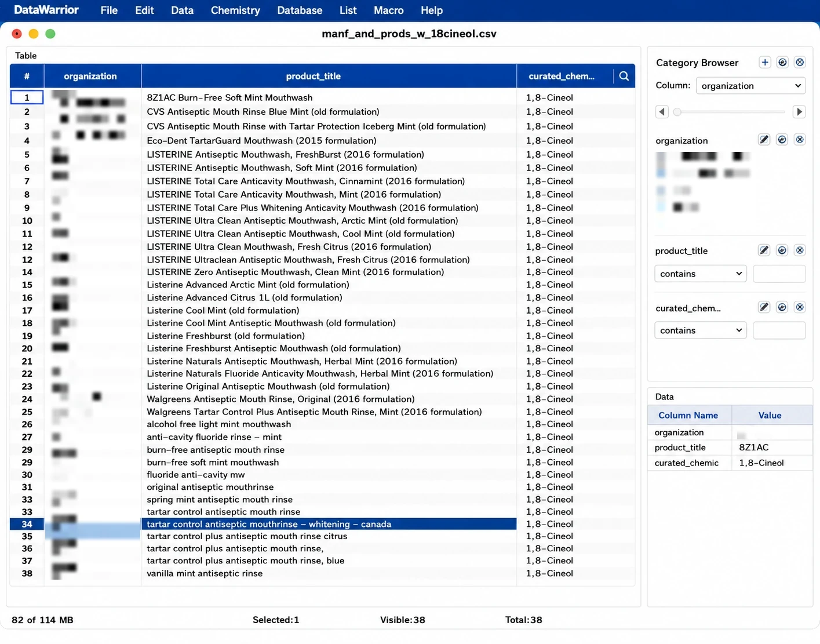Click the search icon in table header
Viewport: 820px width, 644px height.
pos(624,76)
